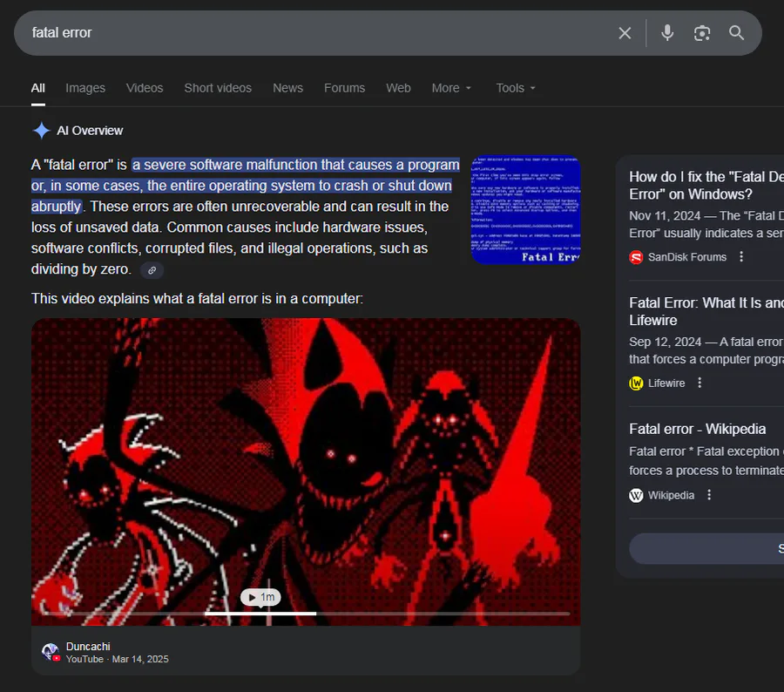The width and height of the screenshot is (784, 692).
Task: Clear the search box with the X icon
Action: click(625, 33)
